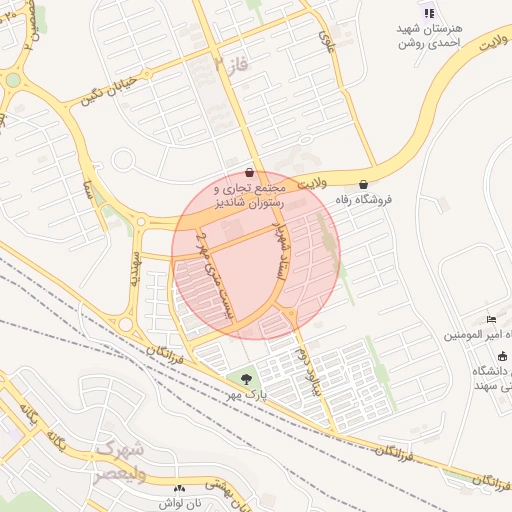Click the سهندیه street label
Viewport: 512px width, 512px height.
point(135,269)
